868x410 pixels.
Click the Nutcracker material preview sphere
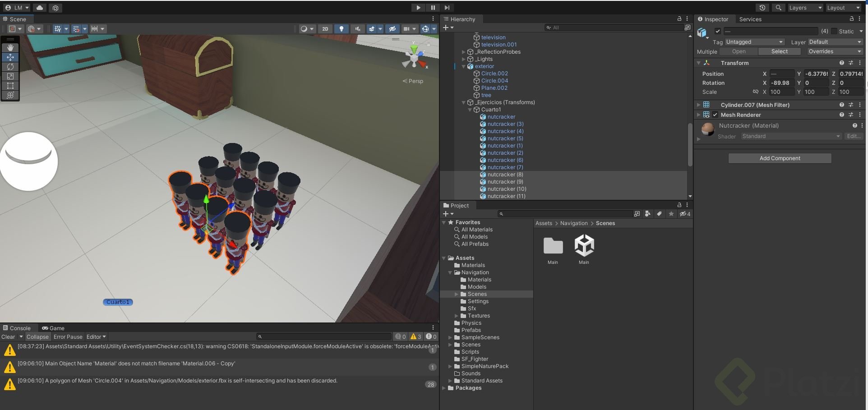pos(708,129)
